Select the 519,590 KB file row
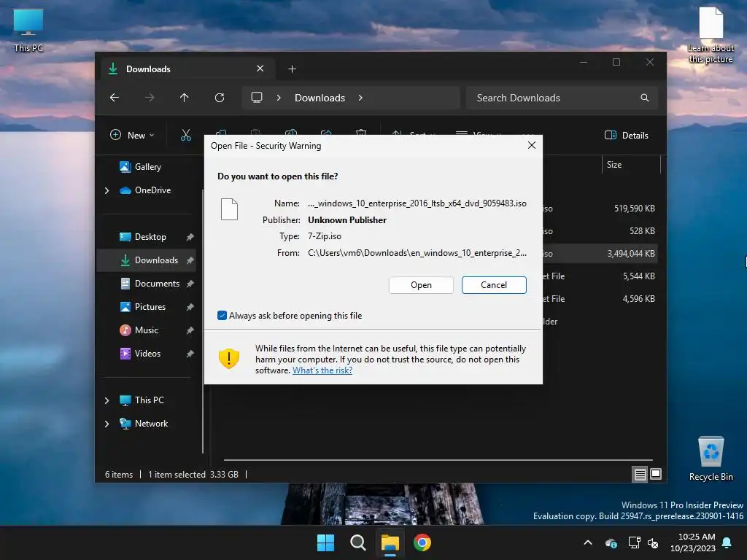Screen dimensions: 747x560 click(600, 208)
